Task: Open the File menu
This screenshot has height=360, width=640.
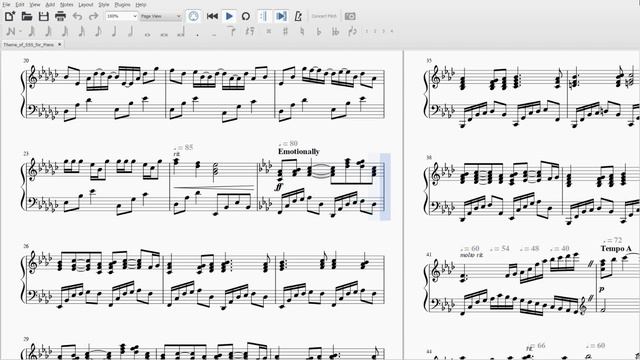Action: [x=6, y=4]
